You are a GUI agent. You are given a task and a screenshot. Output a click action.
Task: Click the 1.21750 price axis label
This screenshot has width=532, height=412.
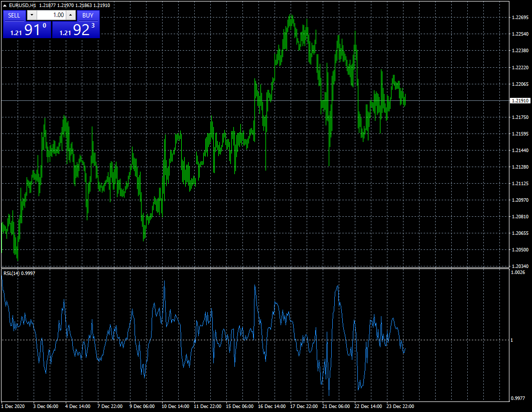click(520, 117)
